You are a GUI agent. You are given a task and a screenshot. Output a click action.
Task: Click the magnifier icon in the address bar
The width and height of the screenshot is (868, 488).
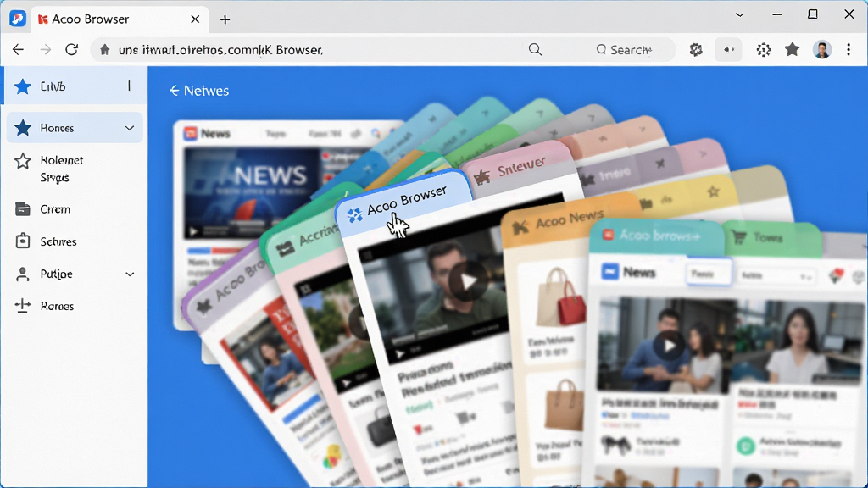(x=535, y=49)
